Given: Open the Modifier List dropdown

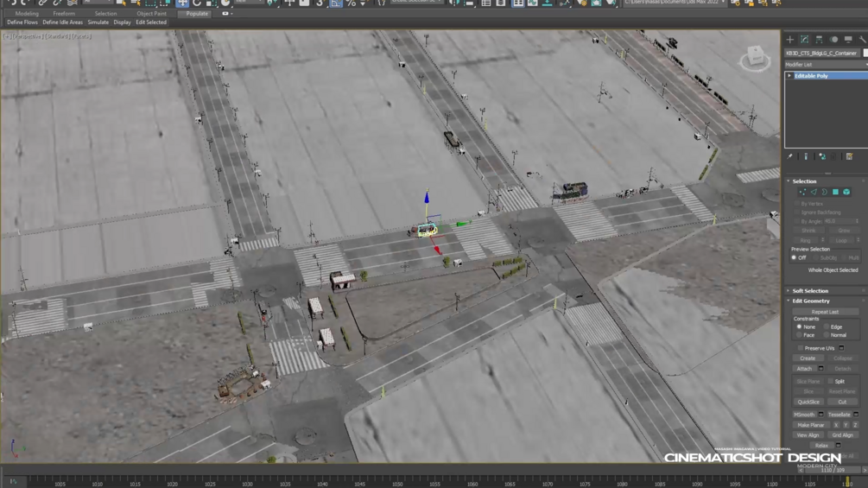Looking at the screenshot, I should pos(826,64).
